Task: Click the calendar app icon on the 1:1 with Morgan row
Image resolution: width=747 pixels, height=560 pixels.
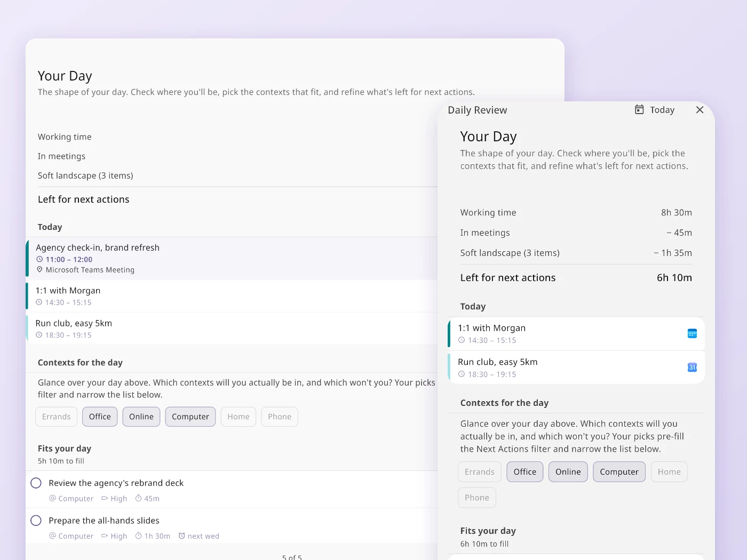Action: pos(692,333)
